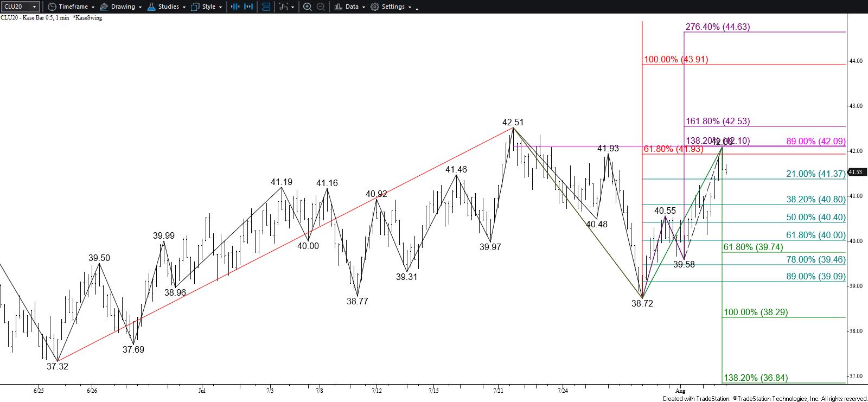
Task: Click the *KaseSwing study label
Action: click(87, 17)
